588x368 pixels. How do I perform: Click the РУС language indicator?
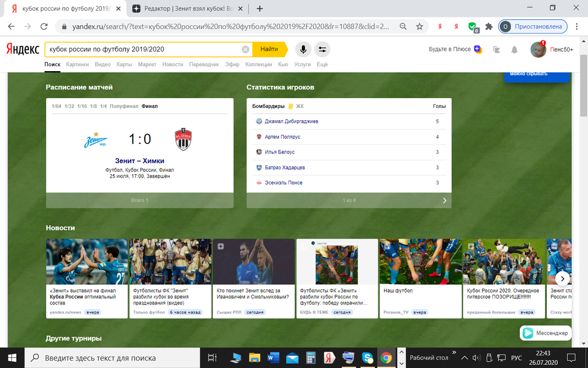tap(516, 358)
